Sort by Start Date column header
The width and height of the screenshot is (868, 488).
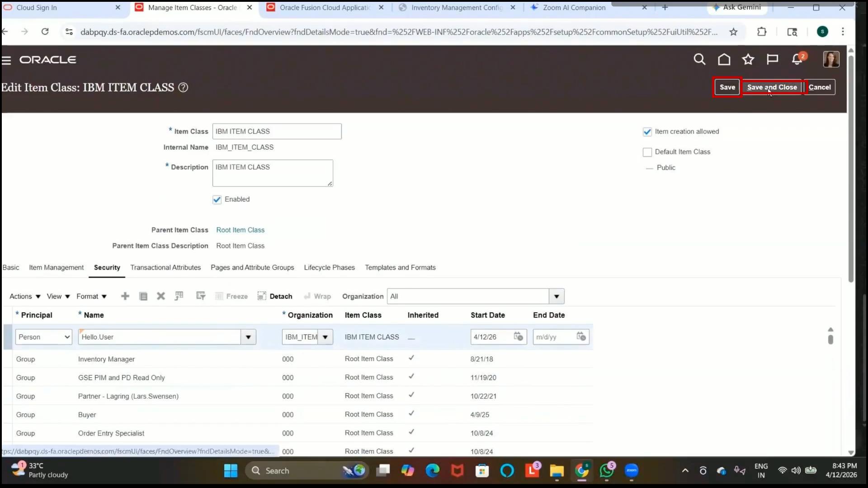(487, 315)
